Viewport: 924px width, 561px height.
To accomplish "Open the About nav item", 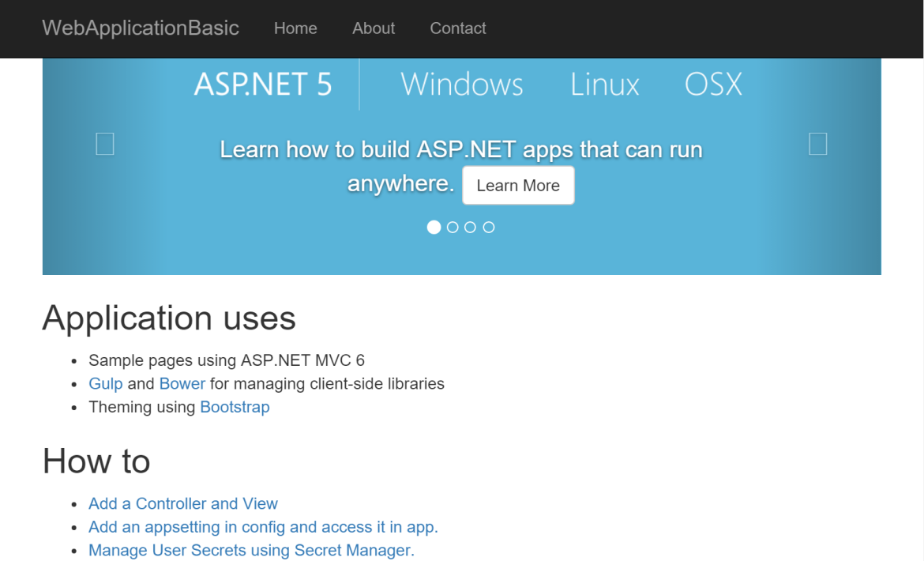I will pos(374,28).
